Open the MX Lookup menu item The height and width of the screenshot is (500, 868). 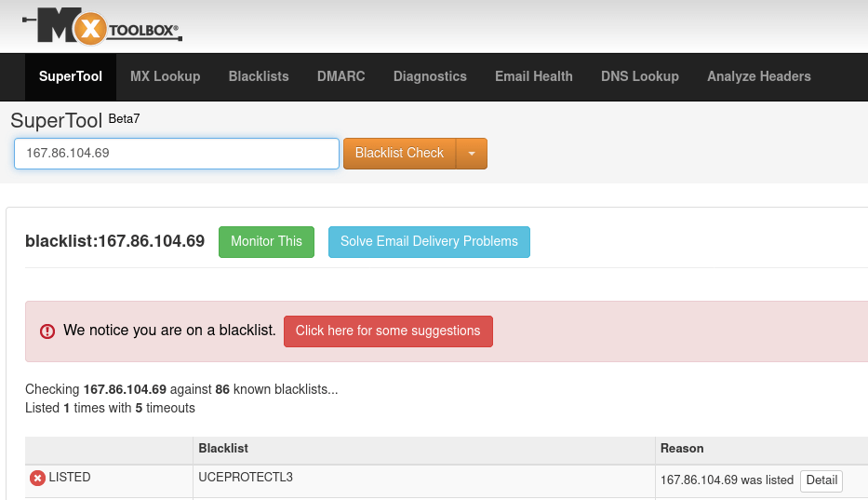pos(165,76)
